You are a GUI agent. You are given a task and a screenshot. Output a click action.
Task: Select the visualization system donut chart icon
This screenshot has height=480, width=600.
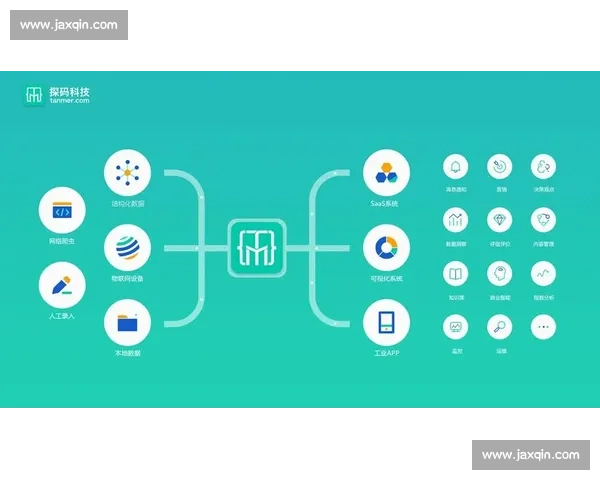point(386,248)
